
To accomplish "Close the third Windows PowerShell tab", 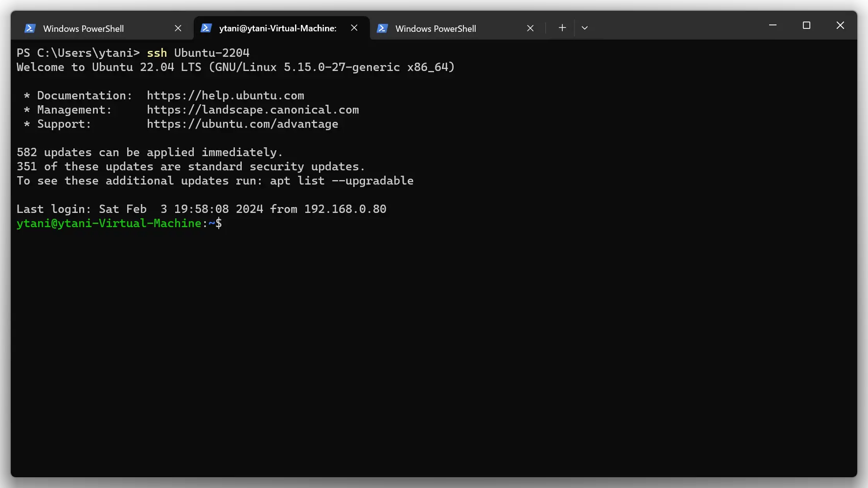I will tap(530, 28).
